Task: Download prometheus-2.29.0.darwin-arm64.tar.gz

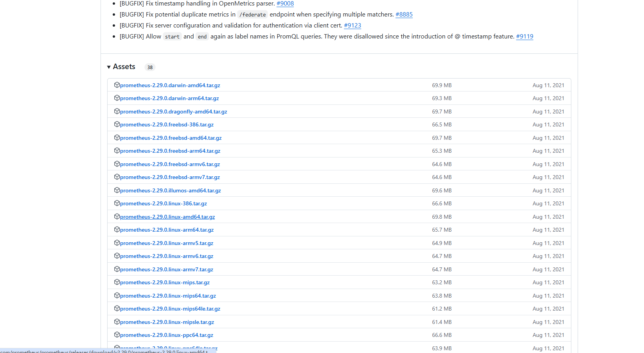Action: coord(170,98)
